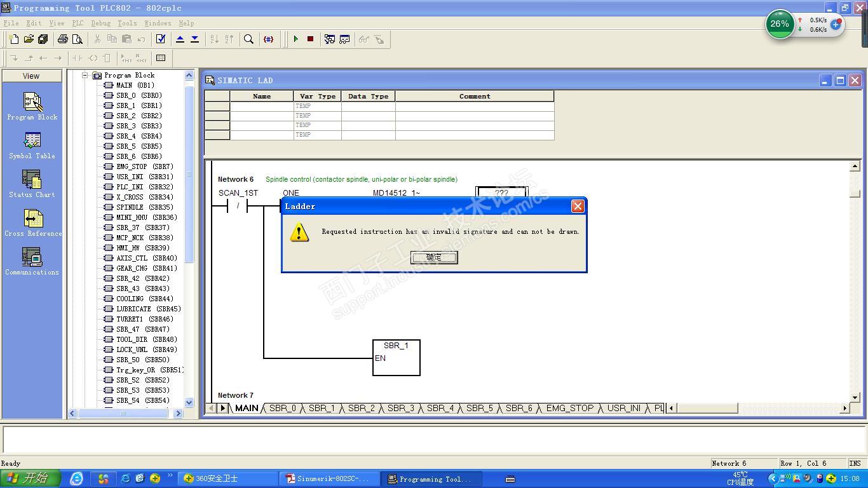Switch to Sinumerik-802SC taskbar window

pos(329,478)
